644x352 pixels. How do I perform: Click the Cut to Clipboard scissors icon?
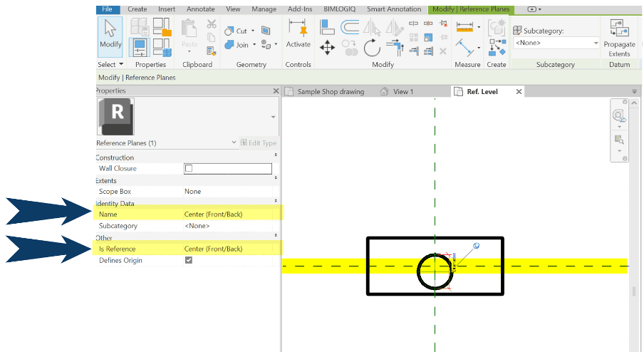(212, 24)
